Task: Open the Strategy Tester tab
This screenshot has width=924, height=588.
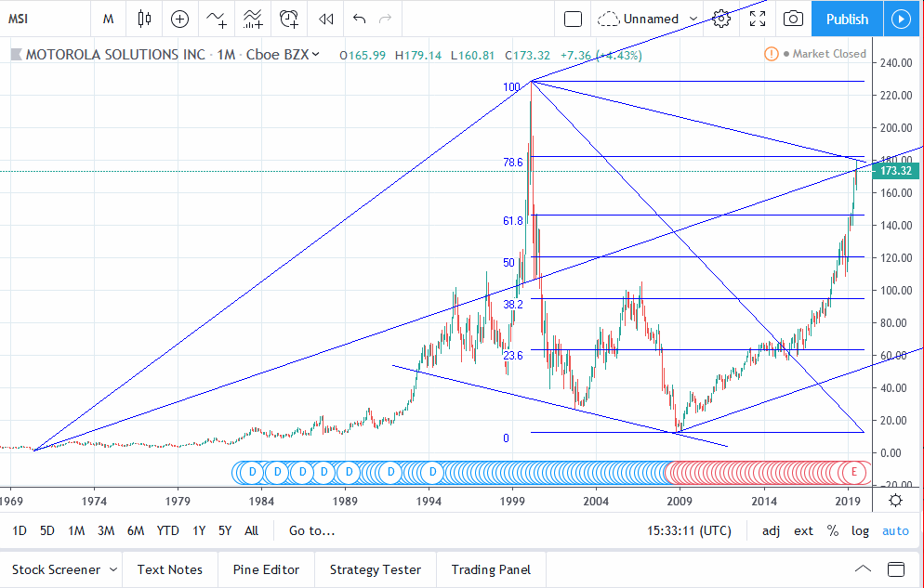Action: 375,569
